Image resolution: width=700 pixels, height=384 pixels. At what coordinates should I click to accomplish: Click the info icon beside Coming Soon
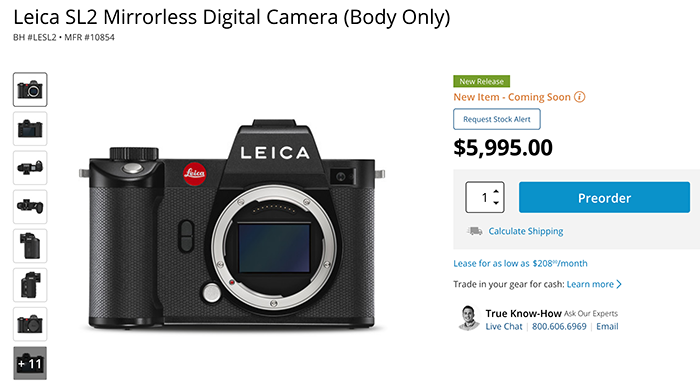tap(579, 97)
